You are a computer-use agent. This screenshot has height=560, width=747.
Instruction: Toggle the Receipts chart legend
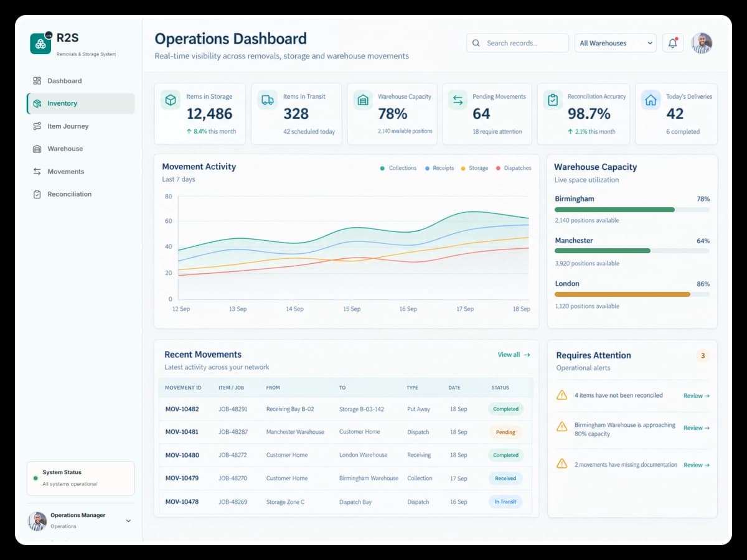pos(439,168)
